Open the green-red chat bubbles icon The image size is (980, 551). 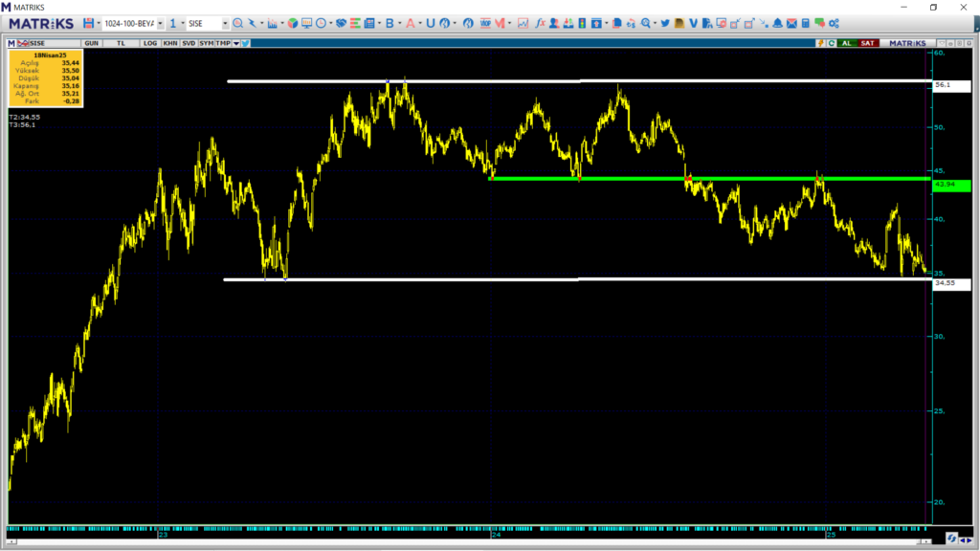click(x=820, y=23)
